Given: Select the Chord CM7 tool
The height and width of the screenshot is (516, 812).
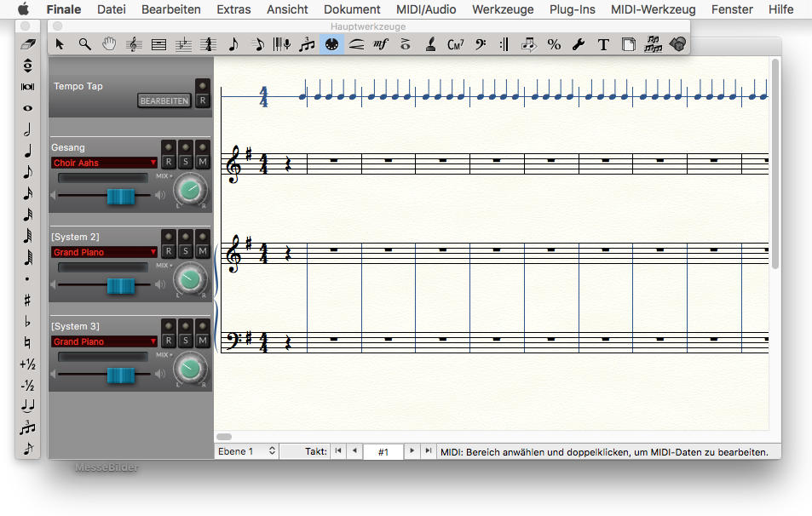Looking at the screenshot, I should [455, 44].
